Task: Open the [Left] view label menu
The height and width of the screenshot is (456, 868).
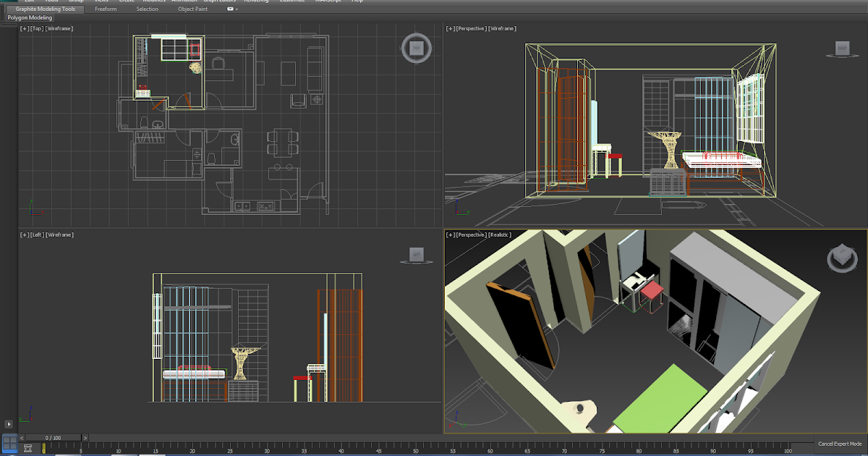Action: tap(38, 235)
